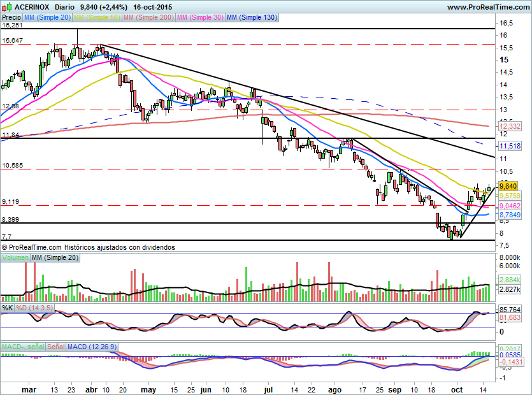Click the Volumen panel label
Image resolution: width=532 pixels, height=395 pixels.
pyautogui.click(x=15, y=257)
